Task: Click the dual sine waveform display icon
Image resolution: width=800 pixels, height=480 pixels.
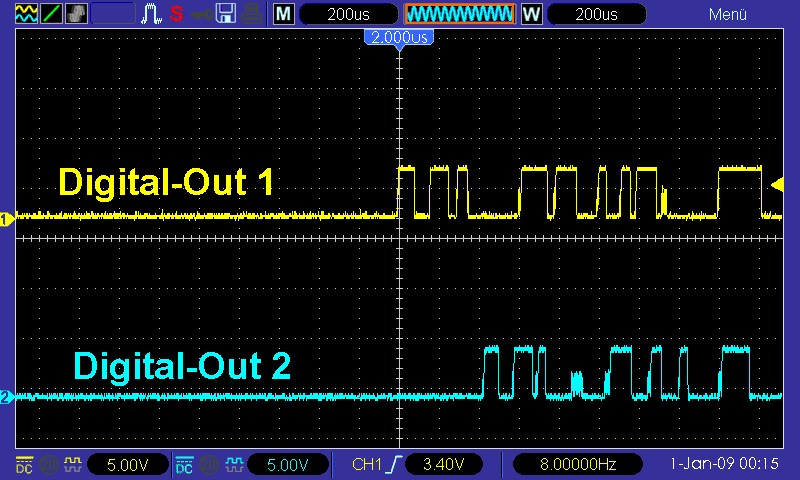Action: point(26,13)
